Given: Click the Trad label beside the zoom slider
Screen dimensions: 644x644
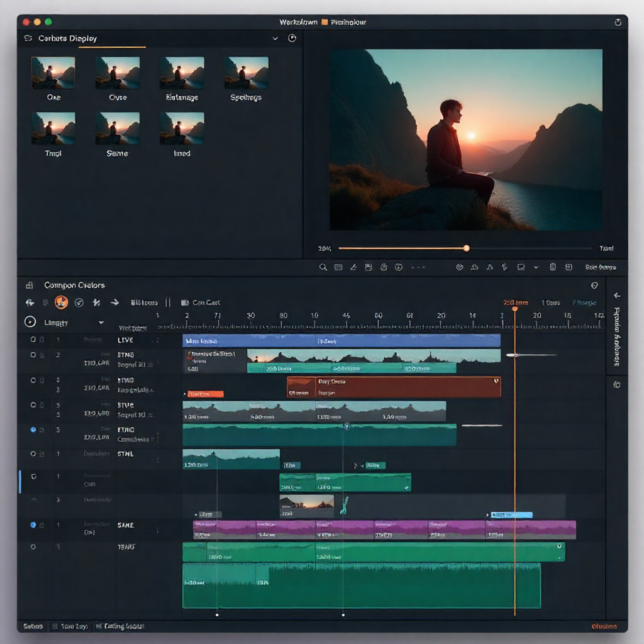Looking at the screenshot, I should (x=606, y=248).
